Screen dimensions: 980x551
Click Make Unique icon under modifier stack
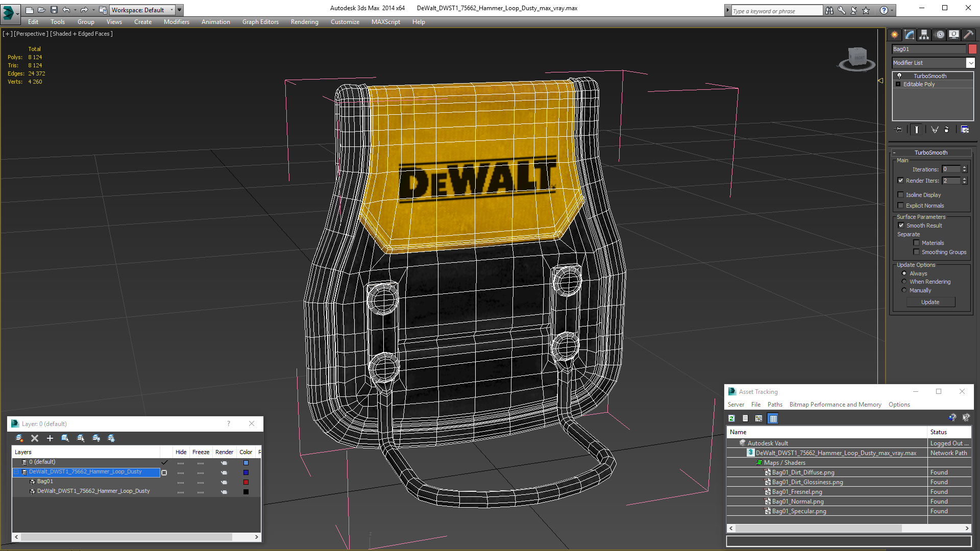(935, 130)
